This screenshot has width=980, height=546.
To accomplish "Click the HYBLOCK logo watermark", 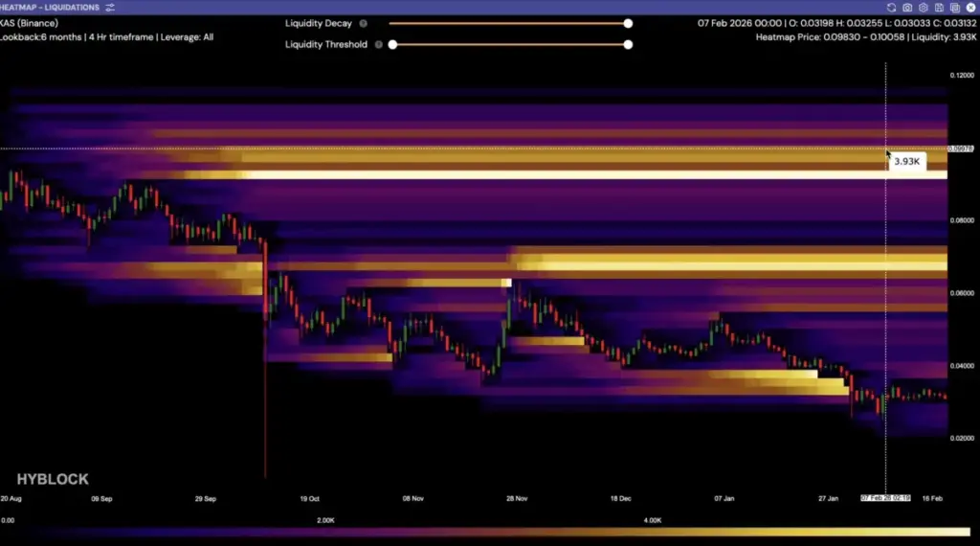I will pos(53,479).
